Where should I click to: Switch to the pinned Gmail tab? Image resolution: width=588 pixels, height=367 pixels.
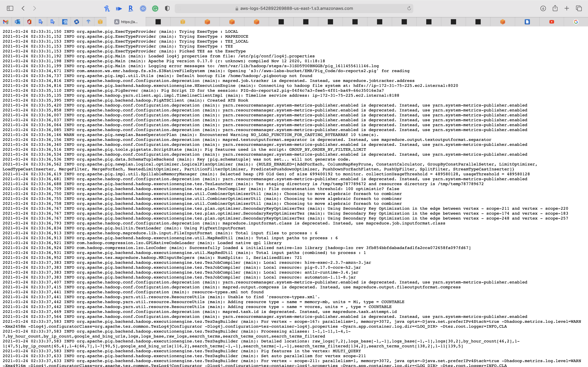6,22
